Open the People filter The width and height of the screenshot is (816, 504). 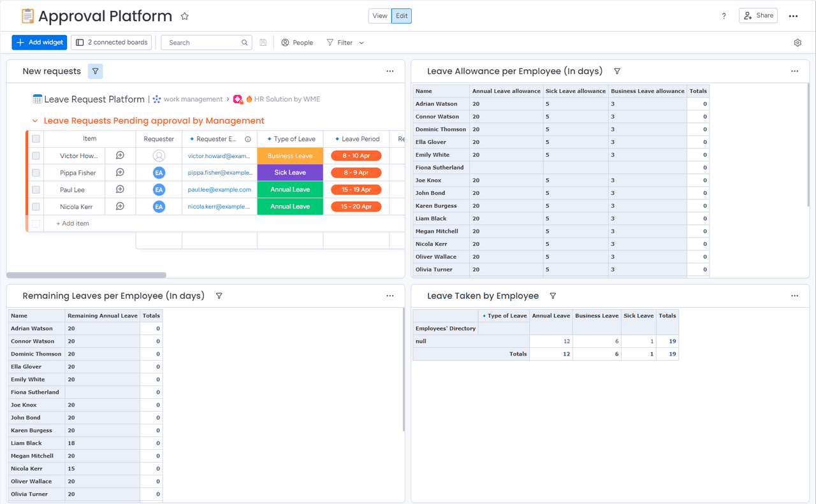297,43
